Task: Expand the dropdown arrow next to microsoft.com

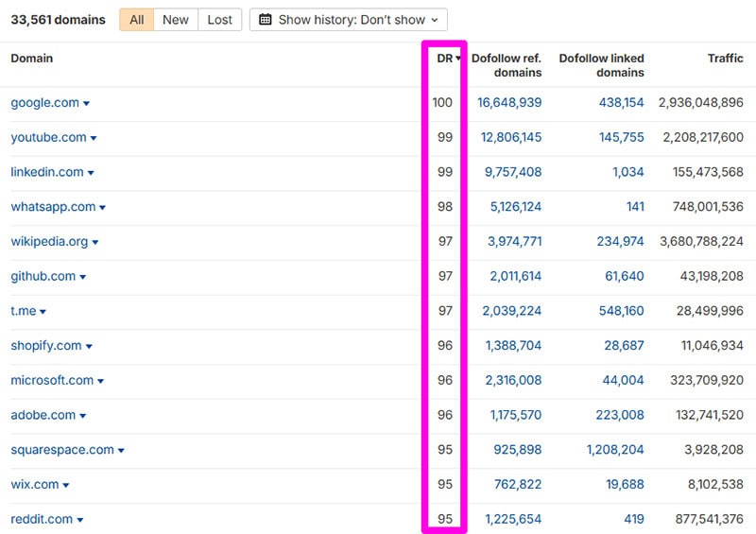Action: [x=100, y=382]
